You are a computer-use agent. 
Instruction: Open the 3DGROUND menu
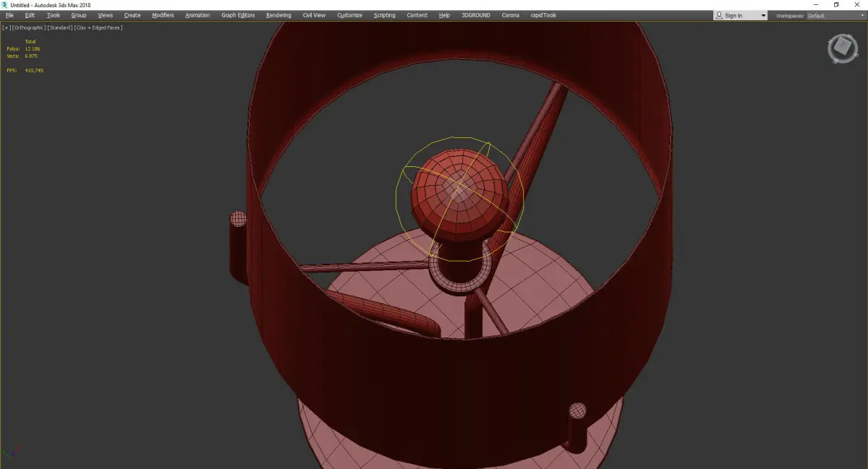click(x=475, y=15)
